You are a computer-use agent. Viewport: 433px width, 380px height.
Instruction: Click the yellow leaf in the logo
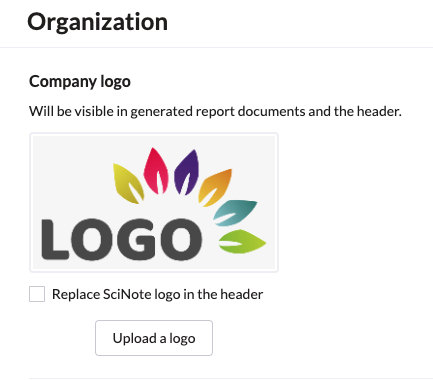[x=128, y=183]
